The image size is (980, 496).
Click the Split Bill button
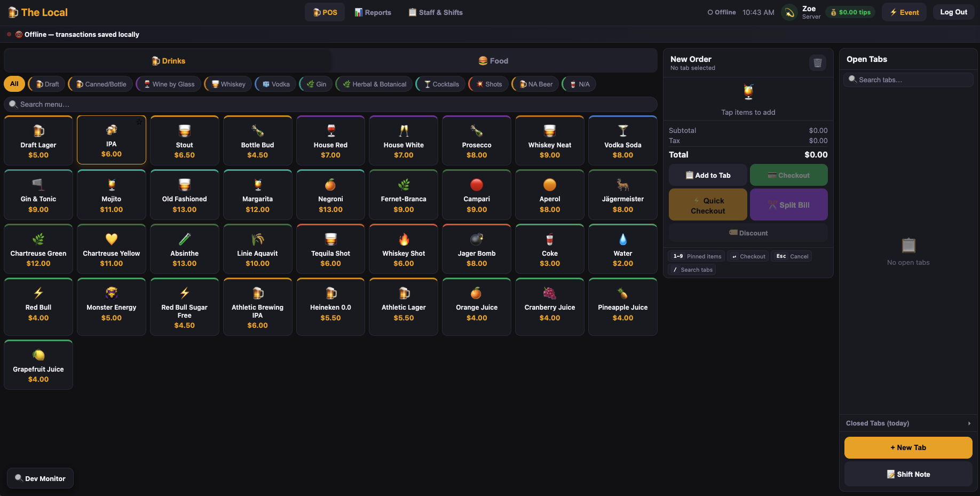(x=789, y=204)
